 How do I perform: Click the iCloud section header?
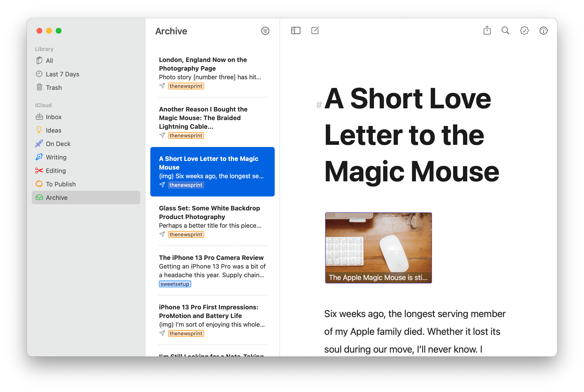(x=43, y=105)
